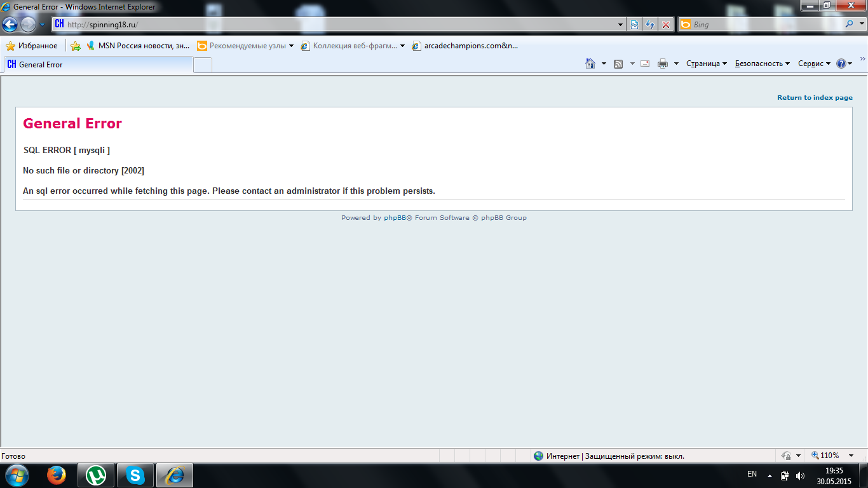Viewport: 868px width, 488px height.
Task: Launch Firefox from the taskbar
Action: (x=57, y=475)
